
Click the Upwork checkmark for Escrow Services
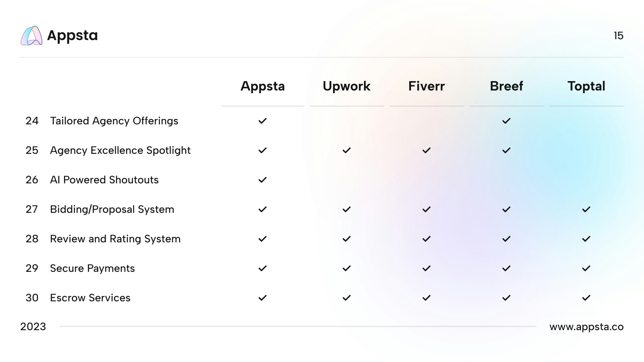[346, 298]
